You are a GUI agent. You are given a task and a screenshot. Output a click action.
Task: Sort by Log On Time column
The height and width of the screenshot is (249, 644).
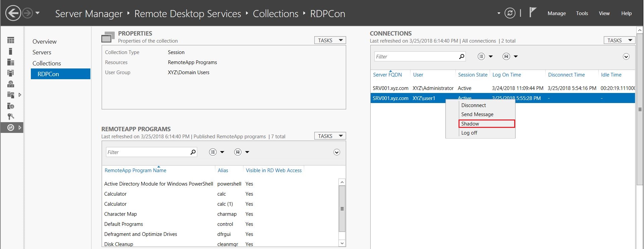(506, 75)
